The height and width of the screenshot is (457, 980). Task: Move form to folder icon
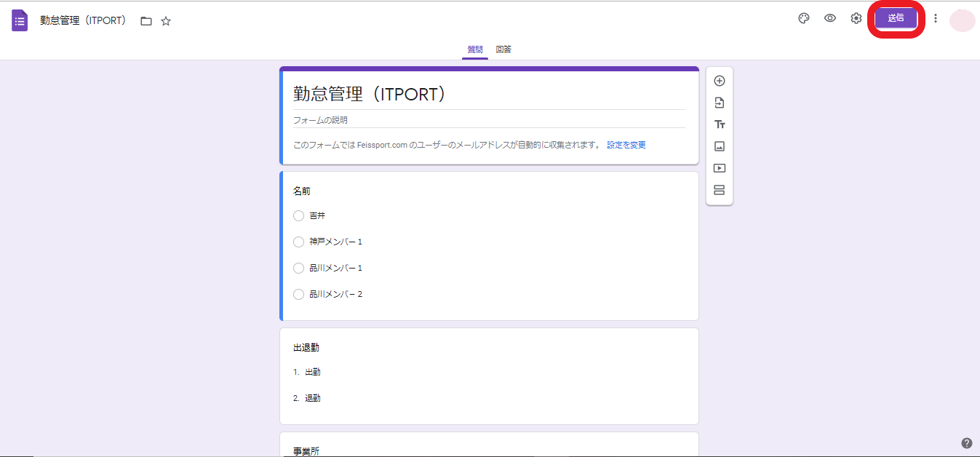pos(146,21)
